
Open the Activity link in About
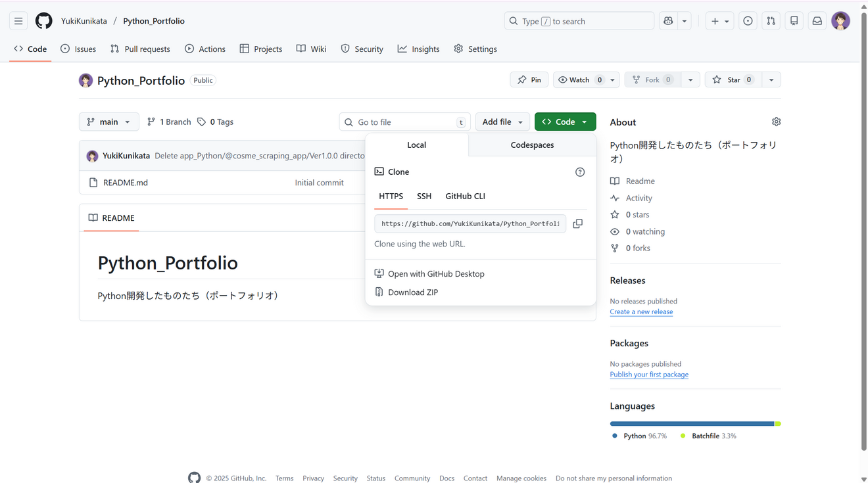coord(631,198)
